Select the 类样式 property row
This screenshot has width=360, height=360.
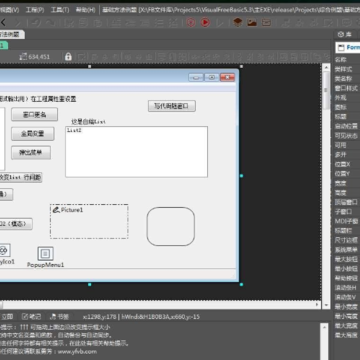347,69
